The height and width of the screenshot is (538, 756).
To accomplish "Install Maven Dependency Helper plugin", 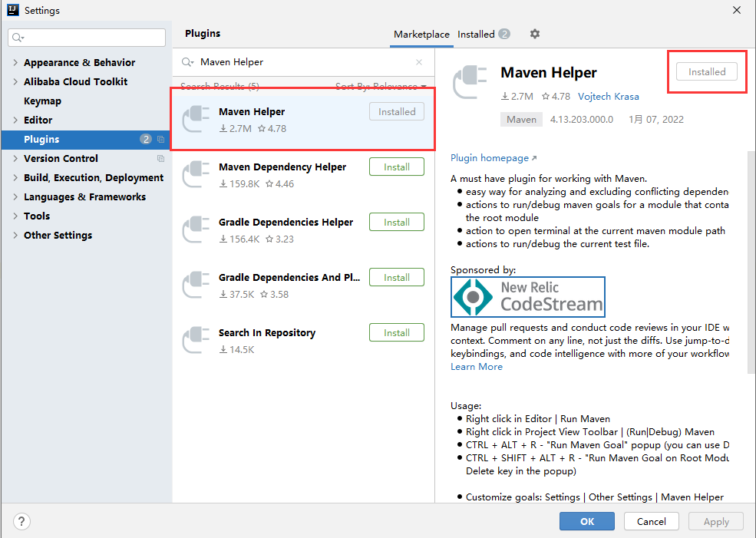I will pyautogui.click(x=396, y=167).
